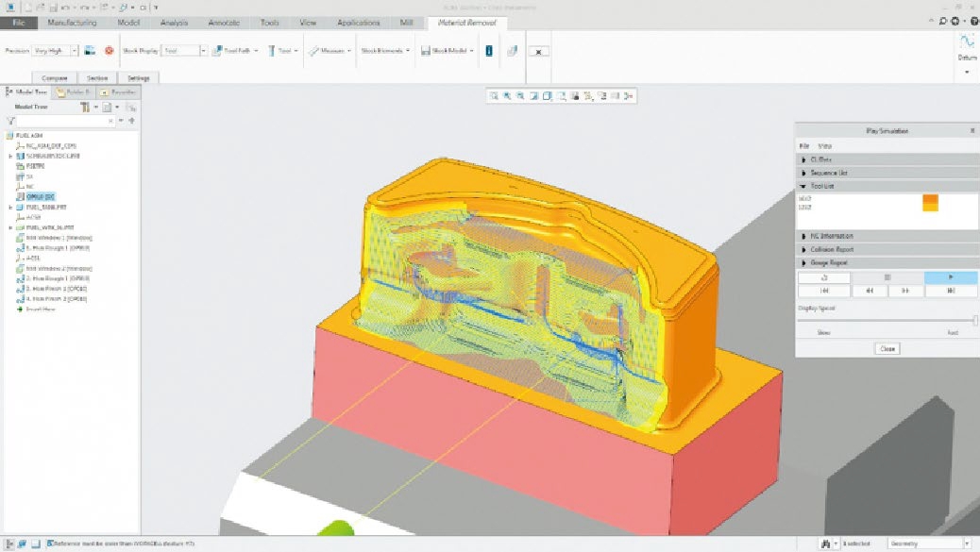Open the Compare tab below ribbon
980x552 pixels.
(x=55, y=78)
